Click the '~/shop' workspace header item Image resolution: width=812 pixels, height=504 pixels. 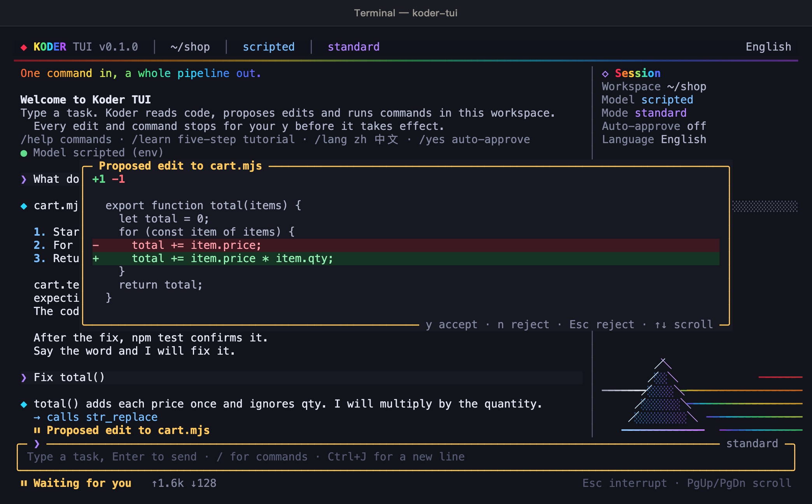tap(190, 47)
